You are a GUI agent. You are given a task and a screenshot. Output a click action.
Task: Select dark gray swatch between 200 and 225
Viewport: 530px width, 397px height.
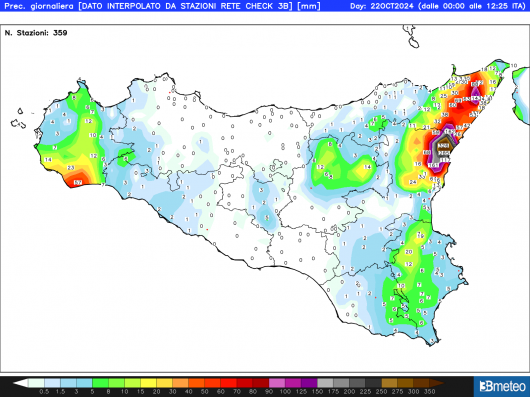tap(357, 383)
